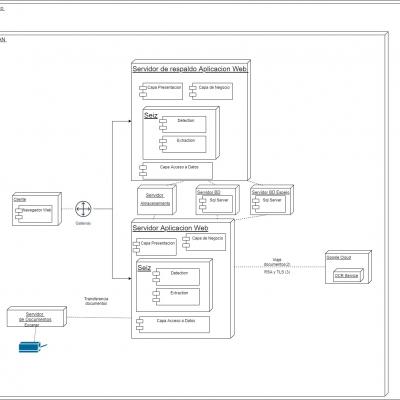Click component icon of Capa Presentacion in Servidor Aplicacion Web
400x400 pixels.
coord(136,247)
